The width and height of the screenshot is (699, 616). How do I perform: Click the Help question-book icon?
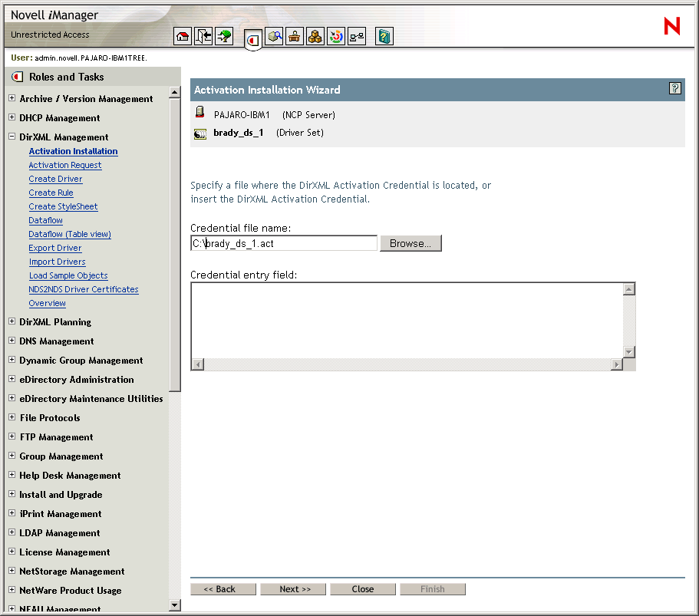click(384, 35)
